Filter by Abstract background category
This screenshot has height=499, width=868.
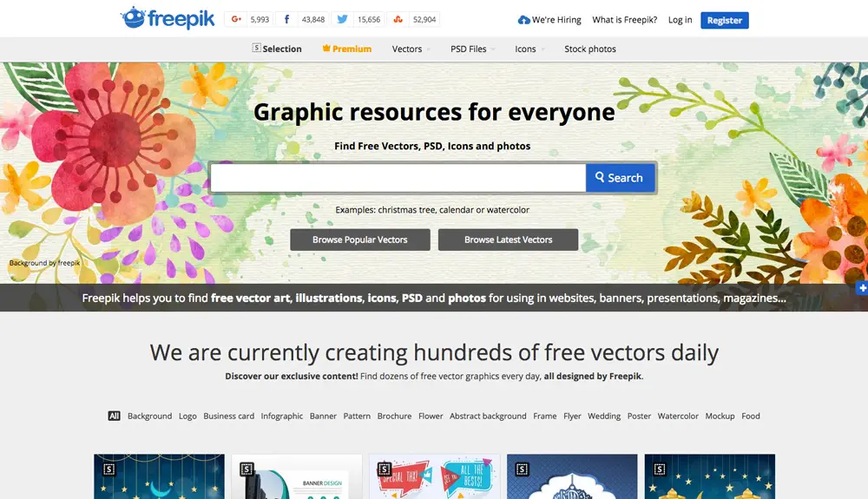[488, 416]
